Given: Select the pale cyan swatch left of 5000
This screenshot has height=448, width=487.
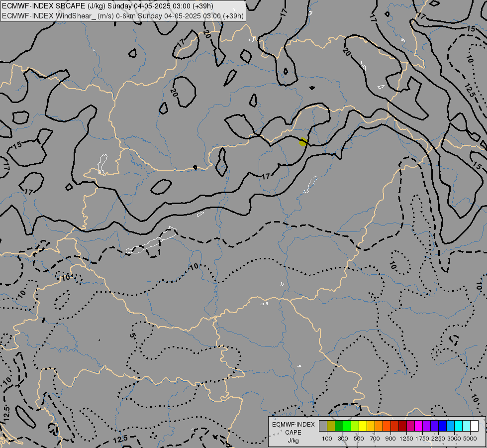Looking at the screenshot, I should pyautogui.click(x=467, y=426).
